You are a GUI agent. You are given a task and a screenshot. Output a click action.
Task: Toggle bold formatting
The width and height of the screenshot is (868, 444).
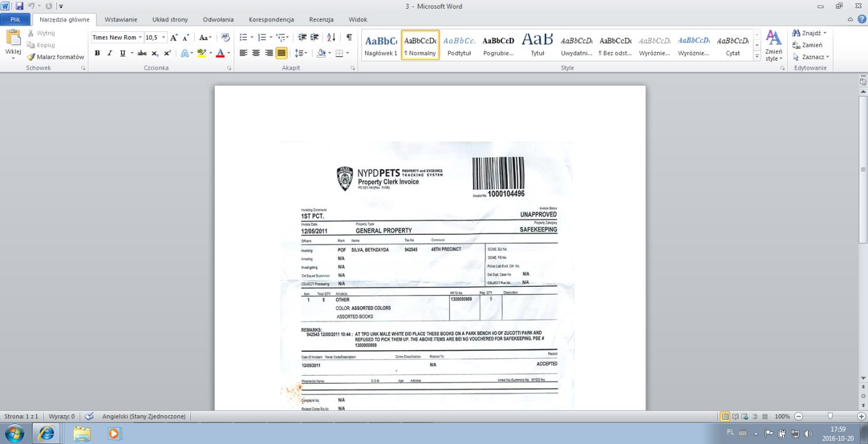click(98, 53)
